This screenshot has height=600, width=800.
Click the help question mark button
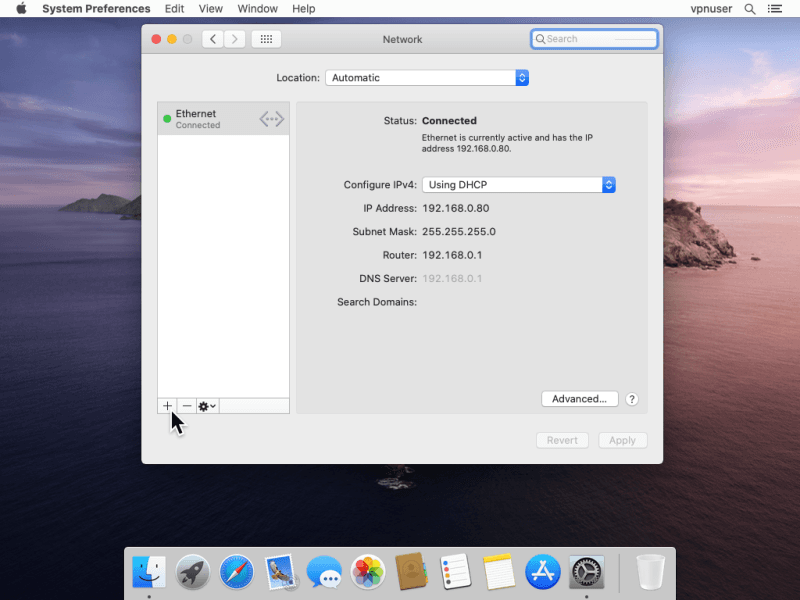click(x=632, y=399)
